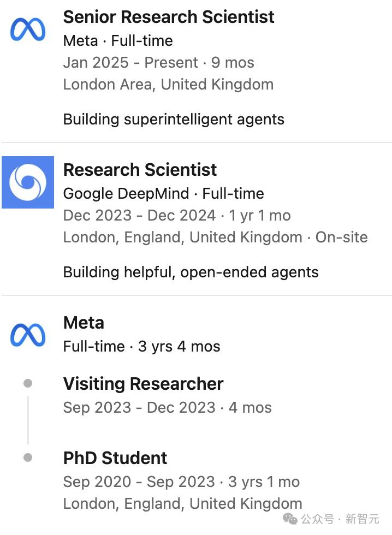
Task: Open the Research Scientist title at Google DeepMind
Action: (x=140, y=170)
